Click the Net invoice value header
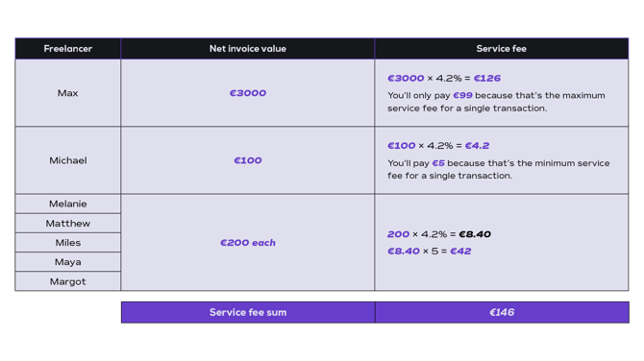Screen dimensions: 644x361 point(248,48)
